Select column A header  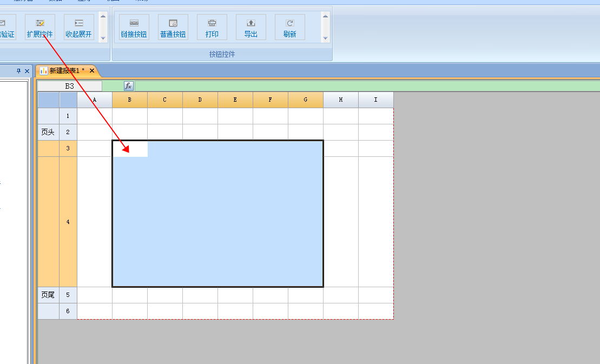95,100
